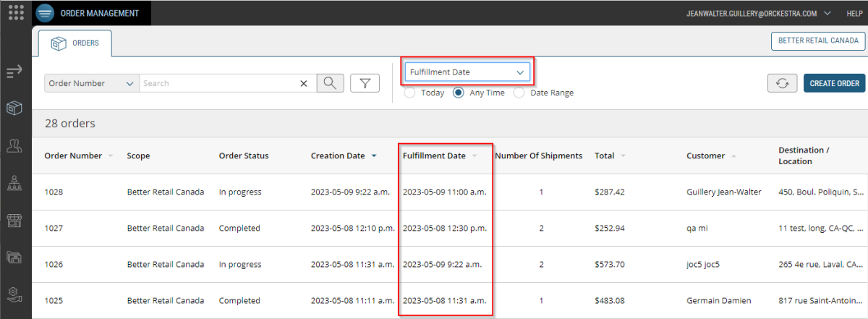
Task: Open the Order Number search type dropdown
Action: click(x=91, y=83)
